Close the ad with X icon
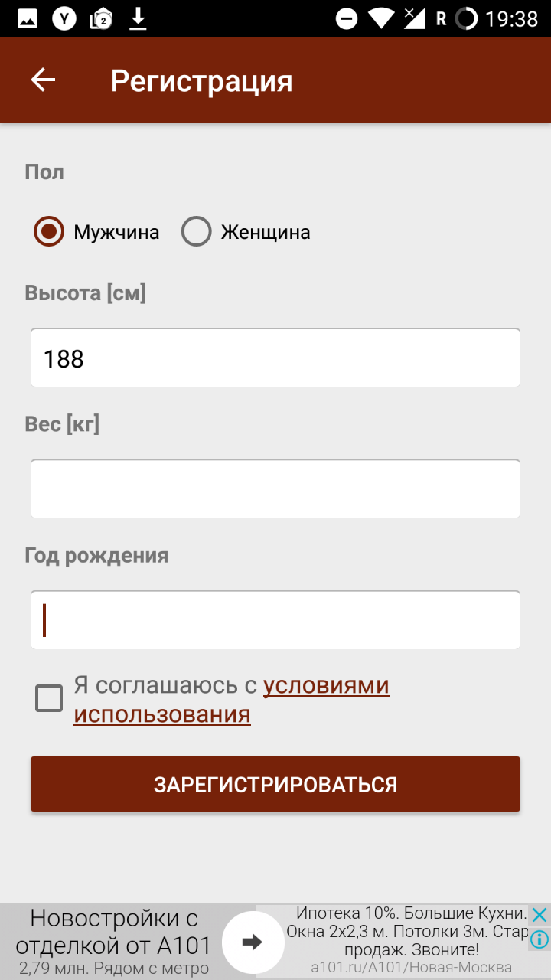This screenshot has width=551, height=980. (x=540, y=915)
